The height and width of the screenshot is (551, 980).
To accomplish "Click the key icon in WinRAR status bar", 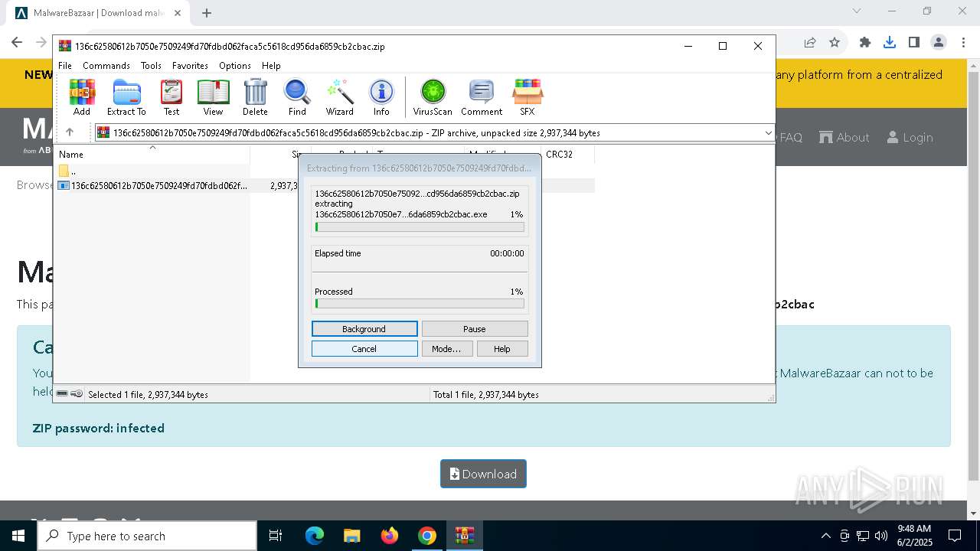I will tap(77, 394).
